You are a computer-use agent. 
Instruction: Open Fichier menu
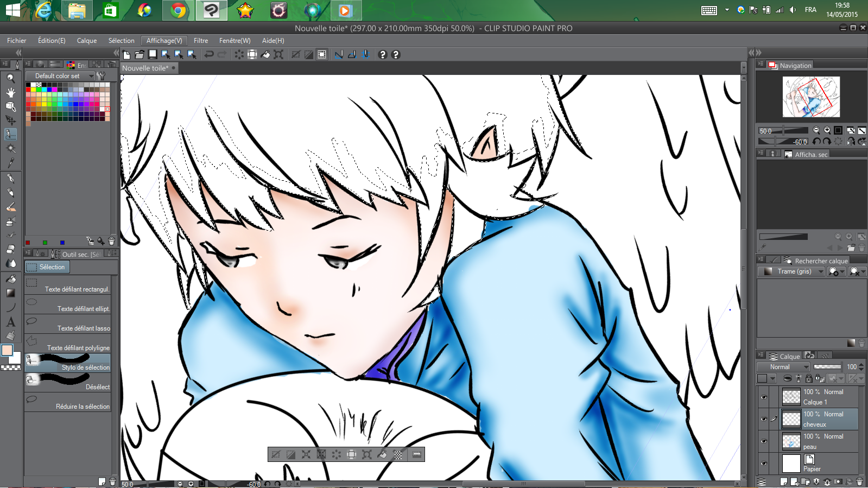click(x=16, y=41)
